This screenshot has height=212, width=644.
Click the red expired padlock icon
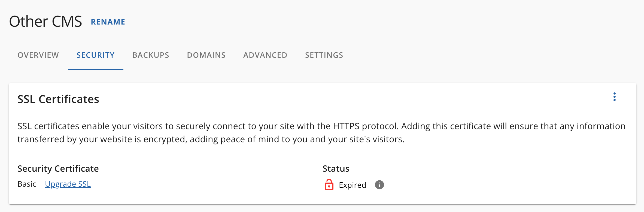click(329, 185)
